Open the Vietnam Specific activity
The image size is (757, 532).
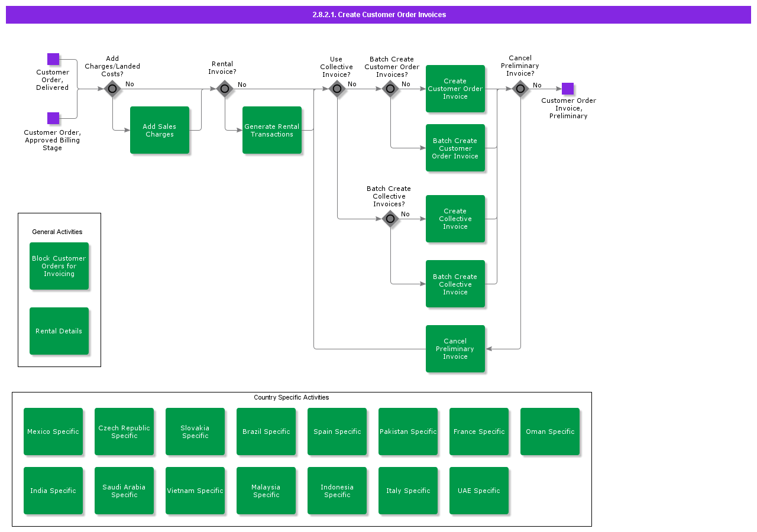coord(195,491)
